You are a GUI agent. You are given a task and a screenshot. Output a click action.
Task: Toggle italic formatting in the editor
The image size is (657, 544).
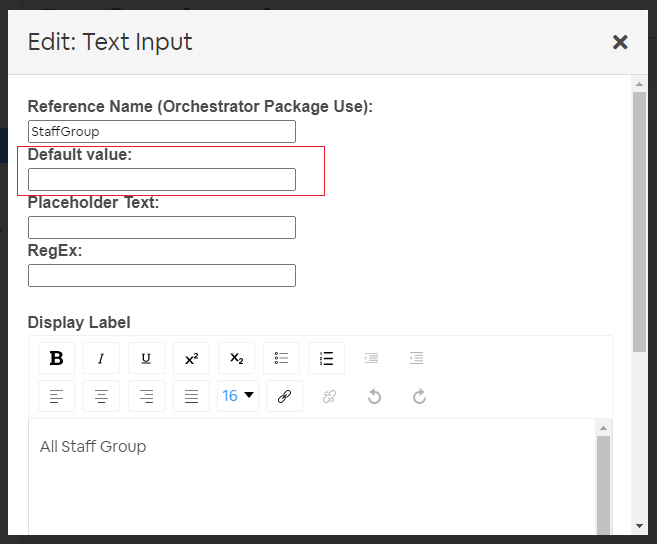point(101,358)
